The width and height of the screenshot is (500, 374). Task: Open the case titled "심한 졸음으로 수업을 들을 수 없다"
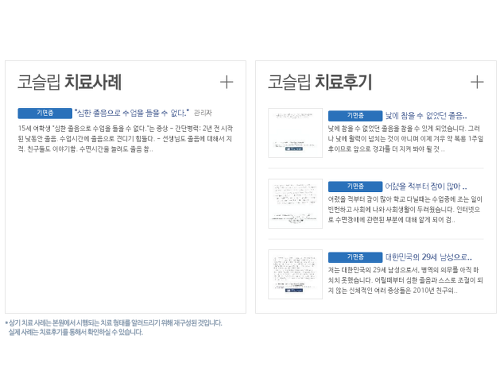132,113
